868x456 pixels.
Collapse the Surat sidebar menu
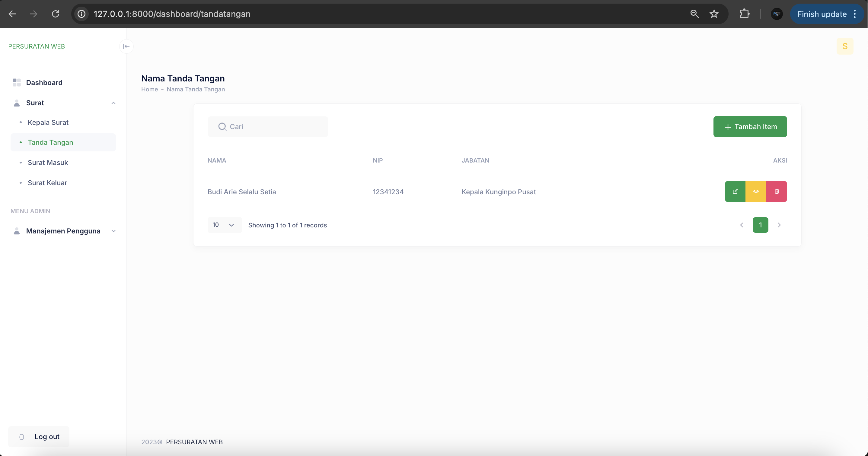pos(113,103)
